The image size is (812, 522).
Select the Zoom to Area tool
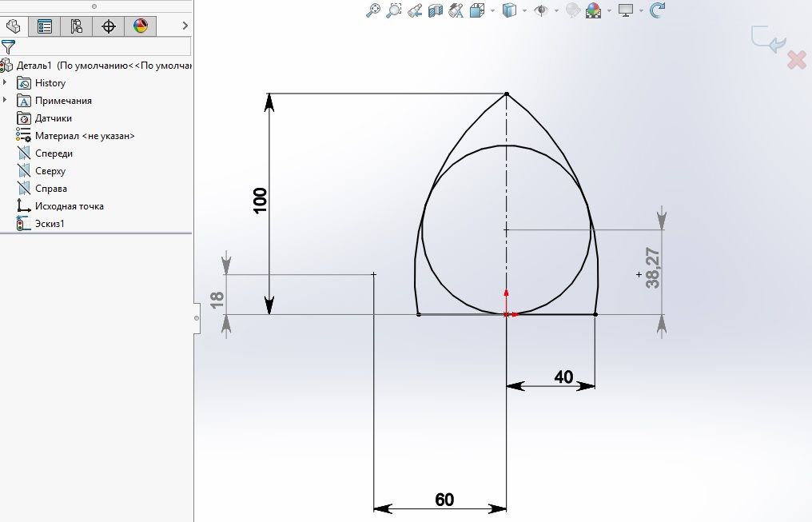pos(393,10)
